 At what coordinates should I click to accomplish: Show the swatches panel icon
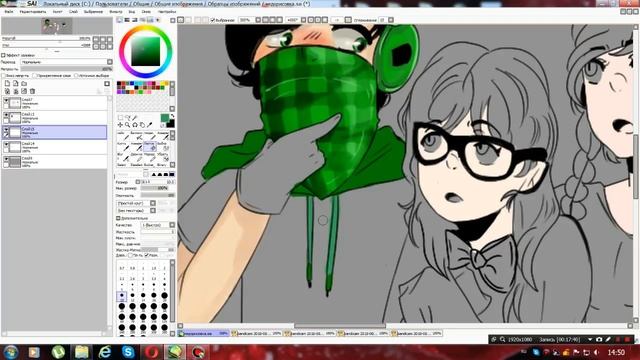[150, 20]
